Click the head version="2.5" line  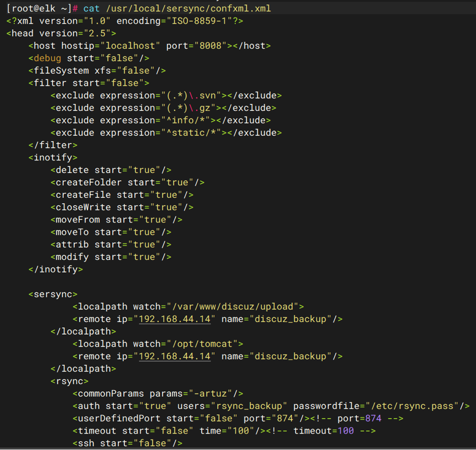point(61,34)
